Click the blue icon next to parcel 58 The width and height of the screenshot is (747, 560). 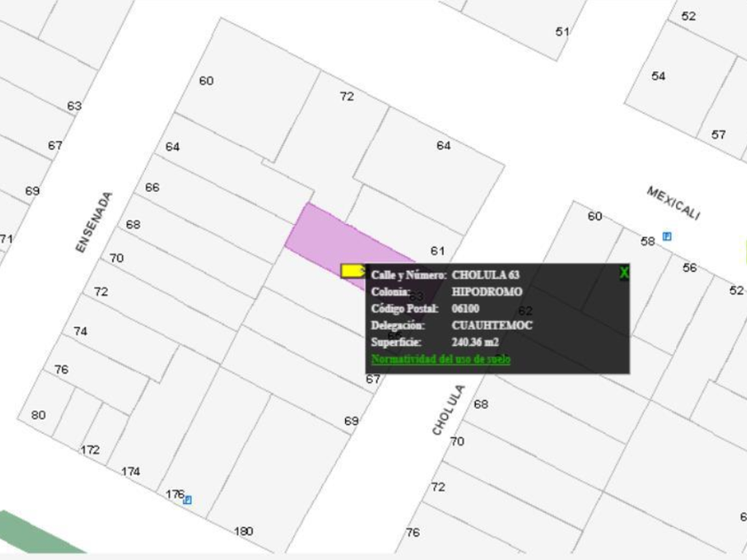pyautogui.click(x=667, y=236)
